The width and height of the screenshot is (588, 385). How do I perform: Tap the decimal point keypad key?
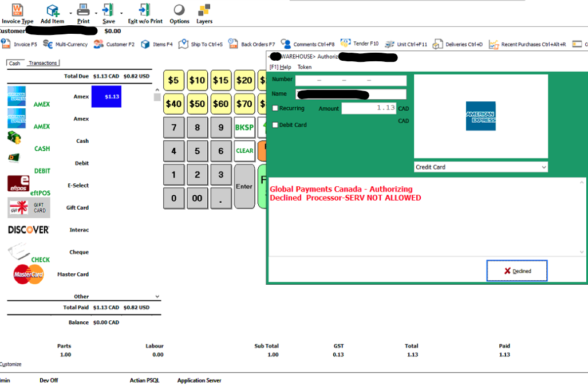(x=221, y=198)
